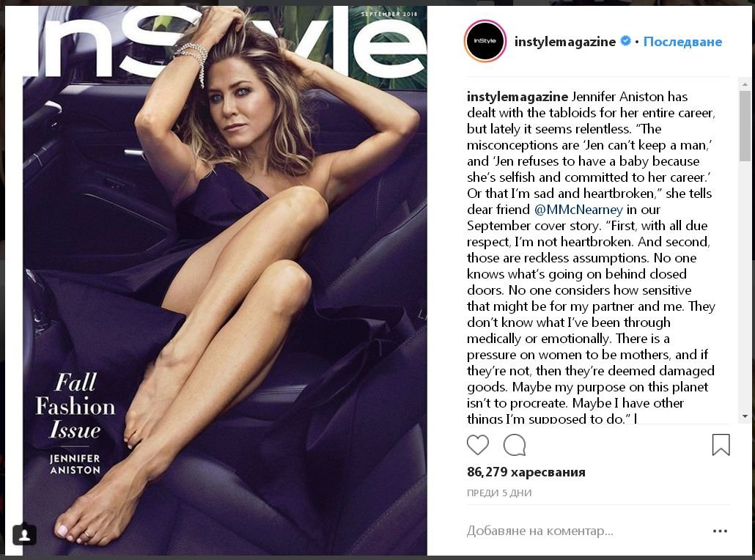The image size is (755, 560).
Task: Click the caption scrollbar thumb
Action: tap(745, 125)
